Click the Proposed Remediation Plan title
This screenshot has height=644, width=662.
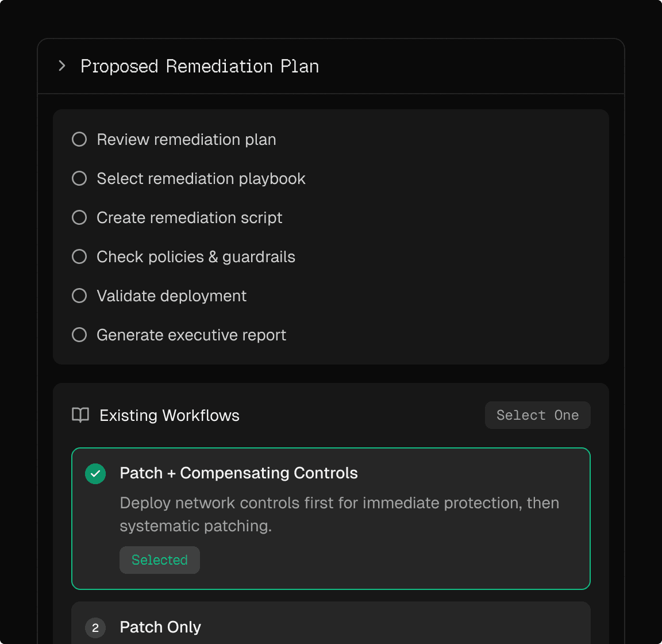point(199,66)
